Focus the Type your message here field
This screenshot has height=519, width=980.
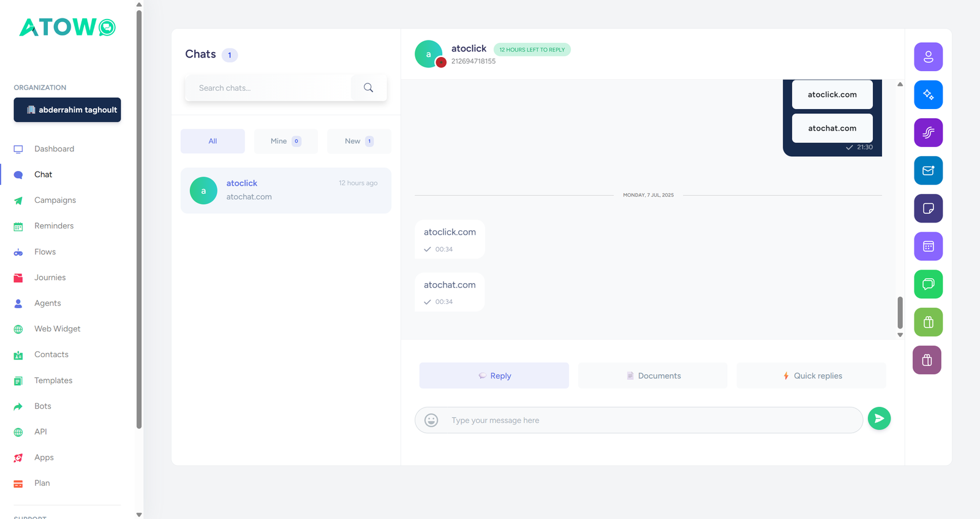(649, 420)
